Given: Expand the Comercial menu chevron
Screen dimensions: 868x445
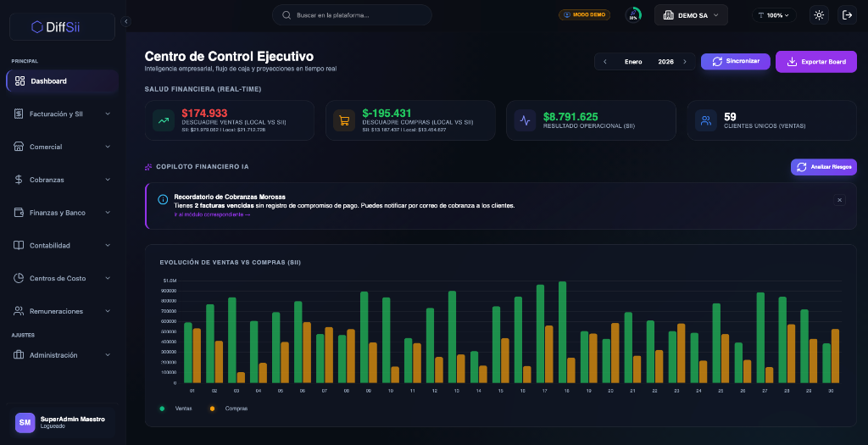Looking at the screenshot, I should point(108,147).
